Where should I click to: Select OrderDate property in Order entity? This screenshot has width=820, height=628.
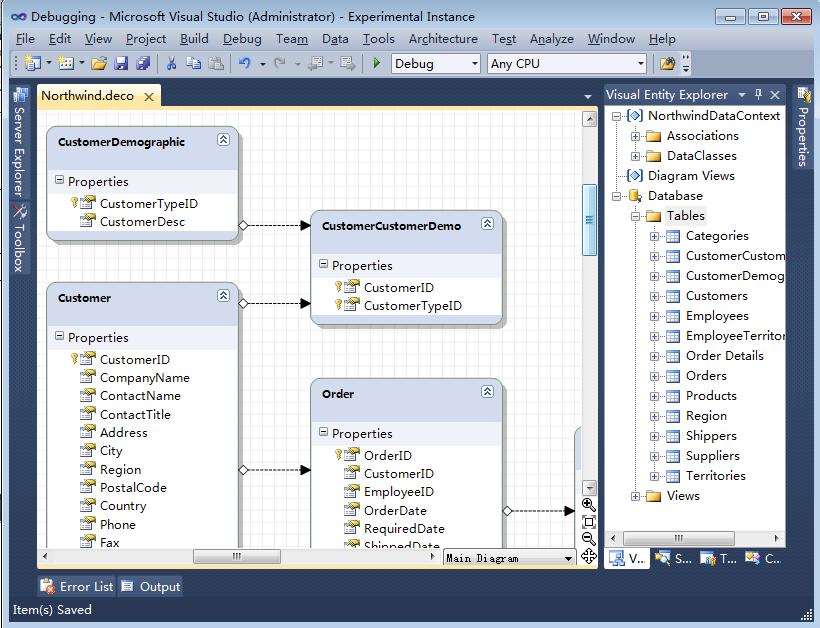click(395, 511)
